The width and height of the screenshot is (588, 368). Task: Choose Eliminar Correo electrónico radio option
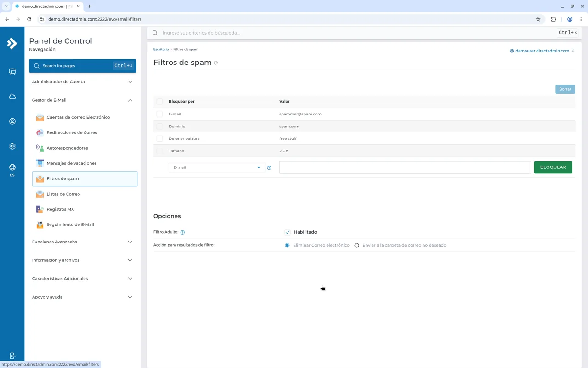click(x=287, y=246)
